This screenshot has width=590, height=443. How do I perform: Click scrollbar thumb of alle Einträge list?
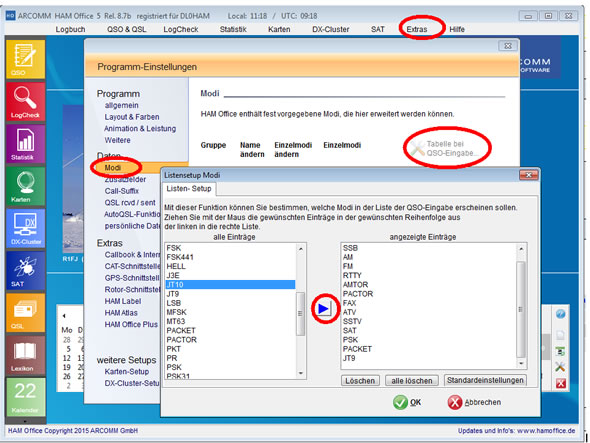tap(300, 314)
